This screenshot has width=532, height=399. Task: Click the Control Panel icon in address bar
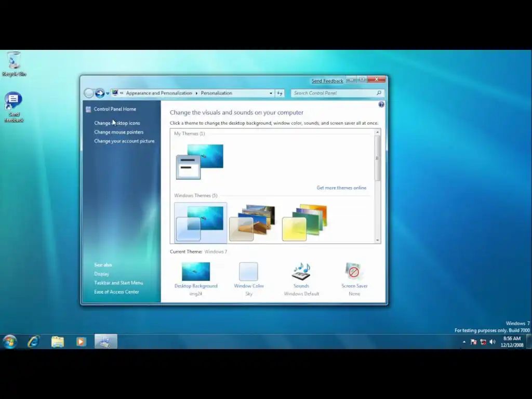pyautogui.click(x=115, y=92)
